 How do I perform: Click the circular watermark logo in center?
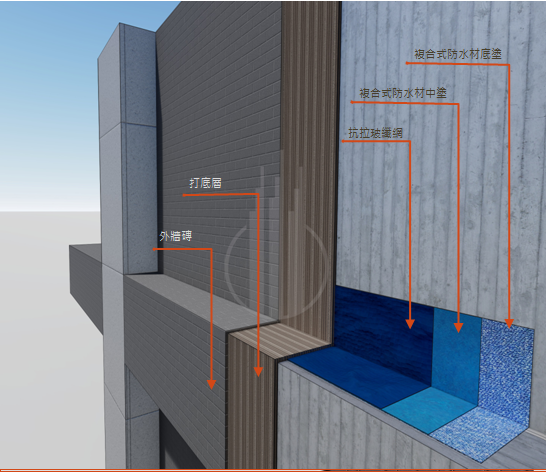click(277, 265)
